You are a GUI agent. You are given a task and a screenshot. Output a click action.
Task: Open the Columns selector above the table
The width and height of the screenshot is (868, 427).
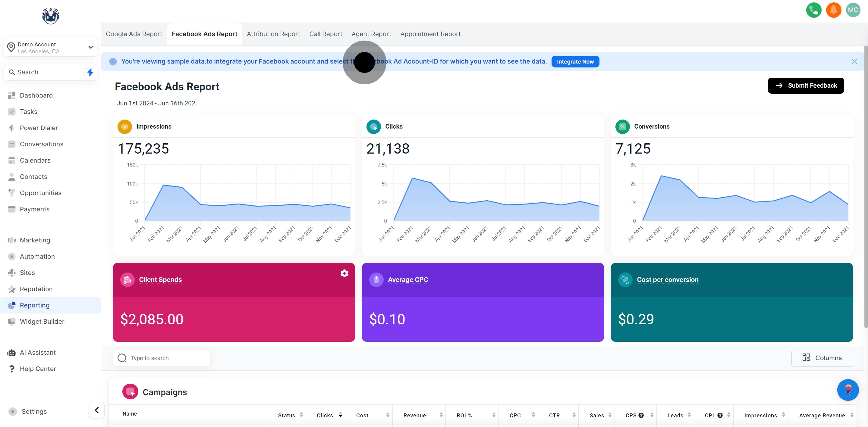[x=822, y=358]
